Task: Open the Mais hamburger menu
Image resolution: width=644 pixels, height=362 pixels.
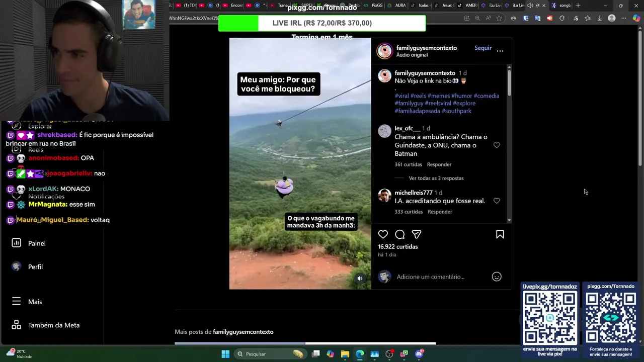Action: click(x=28, y=302)
